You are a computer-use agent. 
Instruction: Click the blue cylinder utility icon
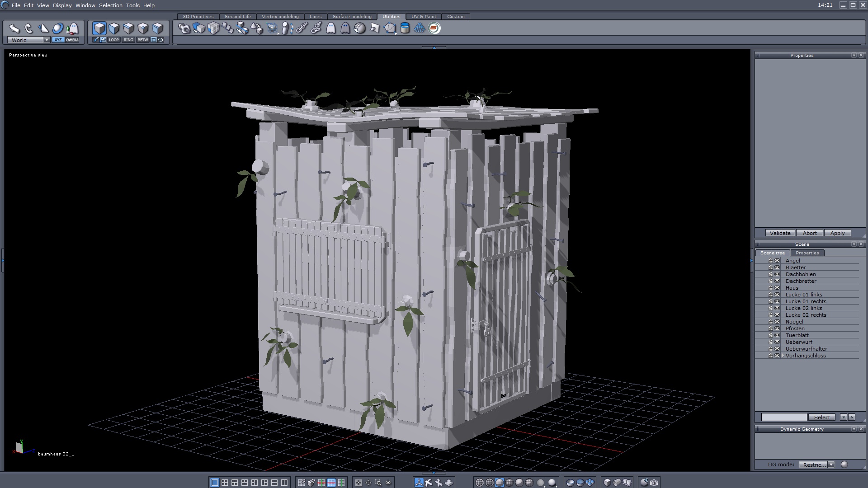405,28
